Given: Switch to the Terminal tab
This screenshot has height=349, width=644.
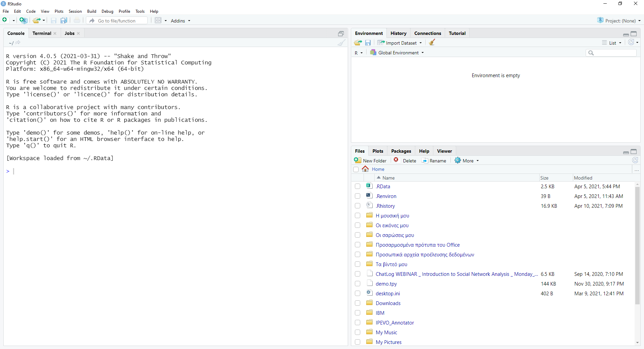Looking at the screenshot, I should (42, 33).
